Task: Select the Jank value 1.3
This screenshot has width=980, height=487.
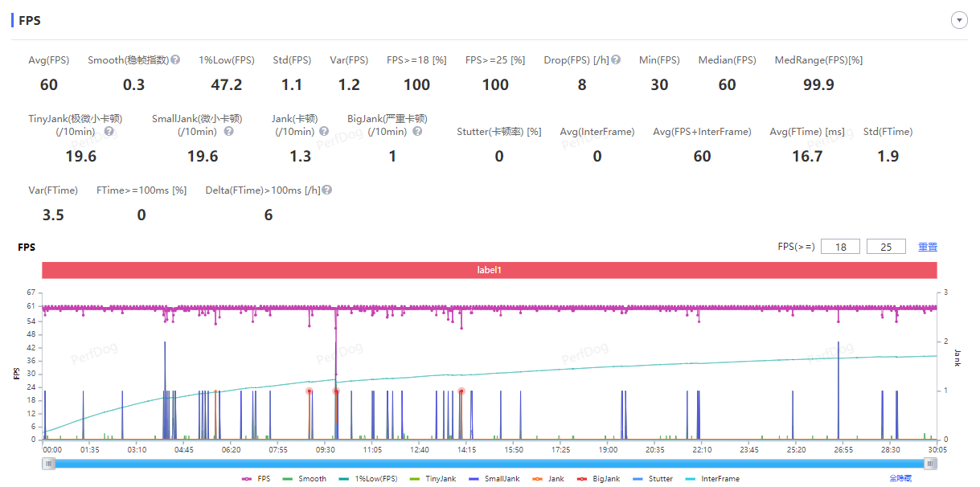Action: point(300,156)
